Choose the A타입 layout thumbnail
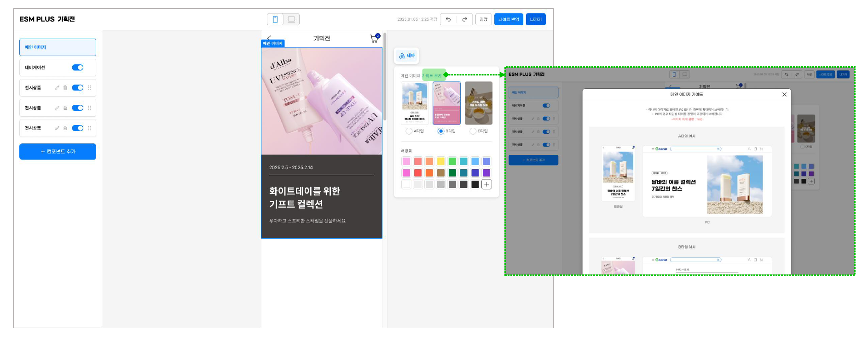Viewport: 868px width, 342px height. (x=415, y=103)
